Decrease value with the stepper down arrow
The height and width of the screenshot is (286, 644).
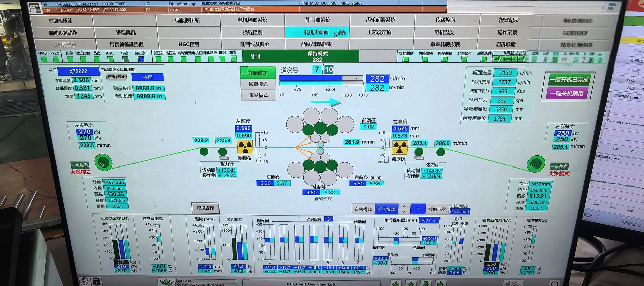click(404, 212)
